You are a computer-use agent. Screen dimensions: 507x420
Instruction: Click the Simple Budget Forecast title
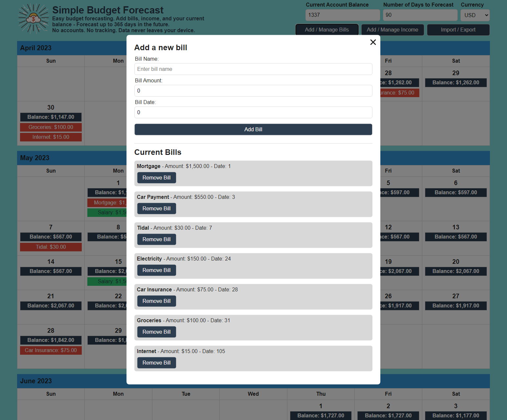(x=108, y=10)
